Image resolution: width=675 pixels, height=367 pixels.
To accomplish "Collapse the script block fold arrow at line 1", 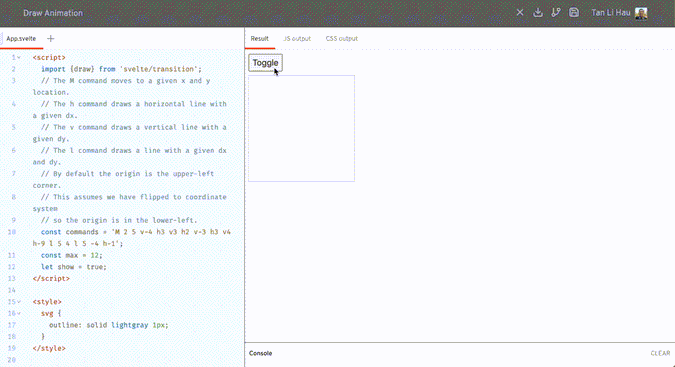I will point(19,57).
